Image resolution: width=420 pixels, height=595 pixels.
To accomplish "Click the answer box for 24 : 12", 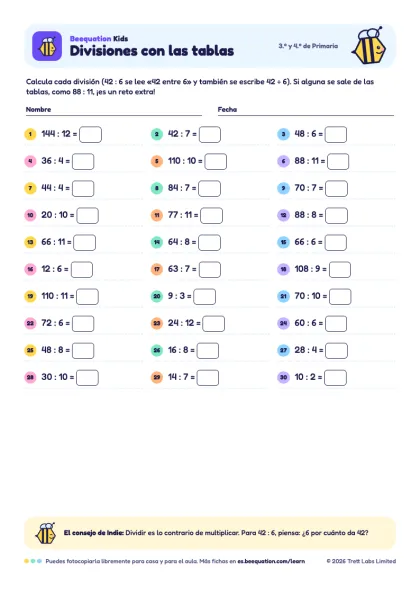I will (214, 324).
